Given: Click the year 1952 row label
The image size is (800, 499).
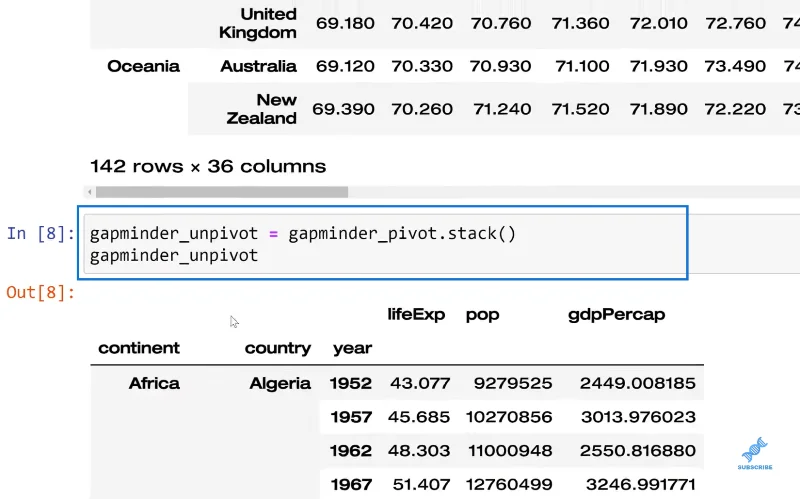Looking at the screenshot, I should [x=351, y=383].
